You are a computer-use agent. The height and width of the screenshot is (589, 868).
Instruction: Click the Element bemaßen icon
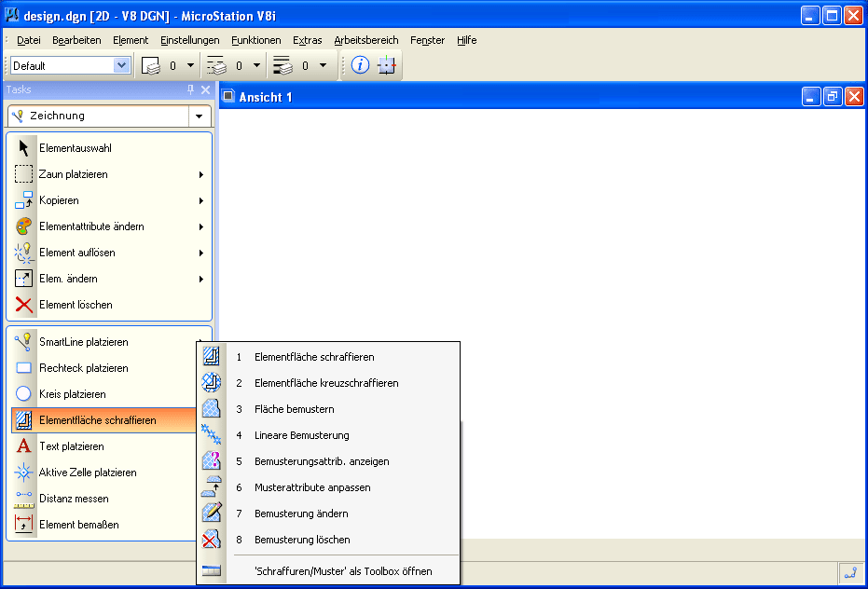[24, 525]
